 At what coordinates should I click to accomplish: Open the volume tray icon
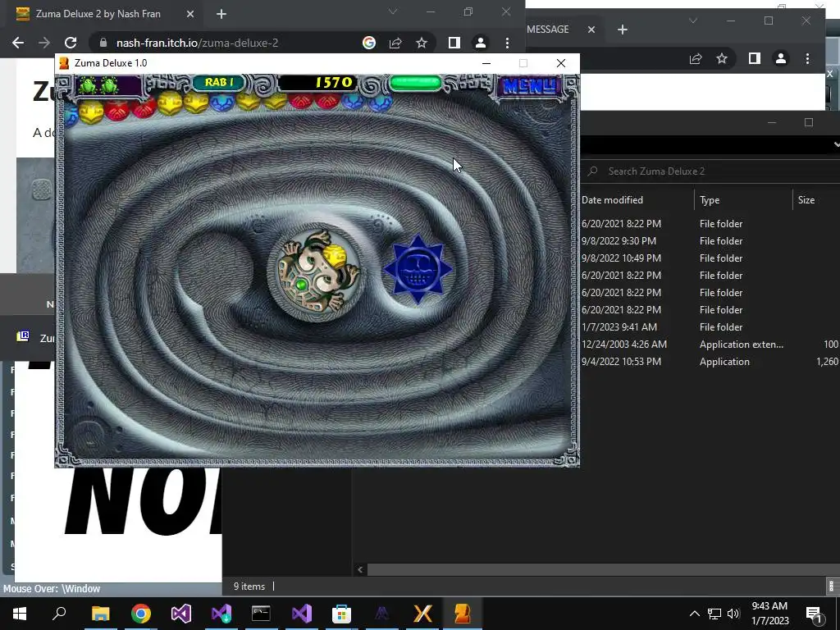pos(733,614)
